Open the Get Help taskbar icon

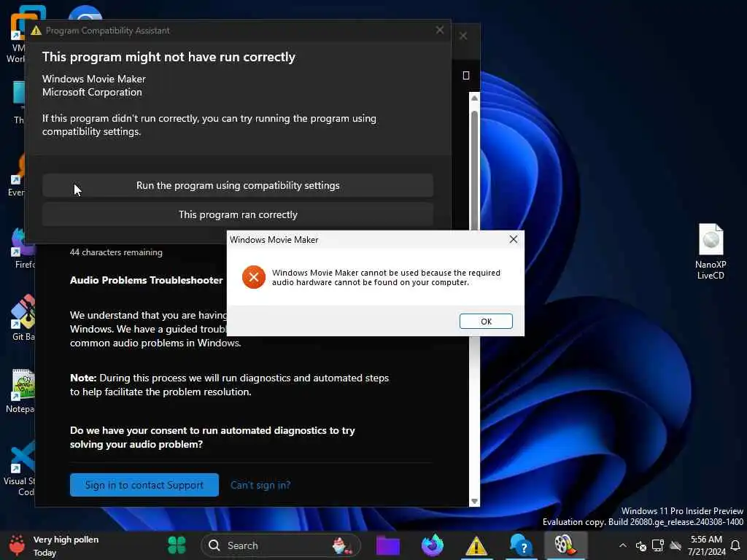520,545
